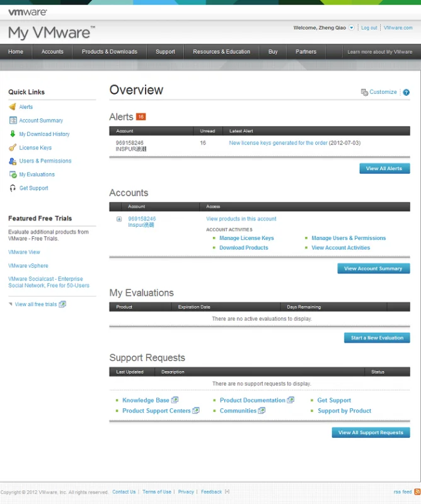The height and width of the screenshot is (504, 421).
Task: Click the orange rss feed icon
Action: (417, 491)
